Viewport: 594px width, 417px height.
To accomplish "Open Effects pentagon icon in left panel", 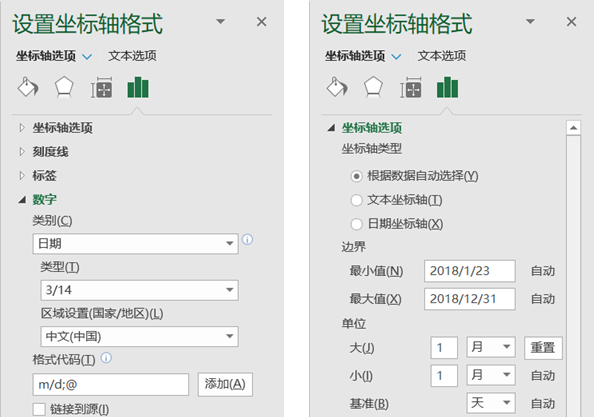I will click(x=64, y=87).
